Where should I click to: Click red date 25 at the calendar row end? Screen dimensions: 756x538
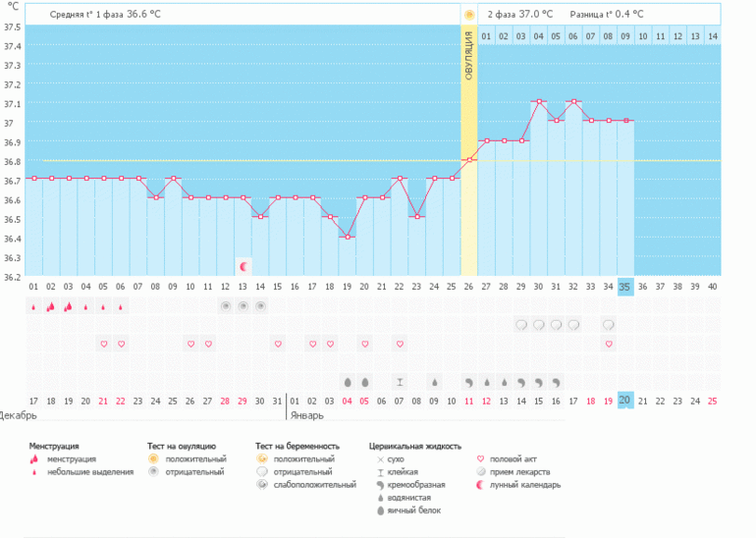point(712,402)
